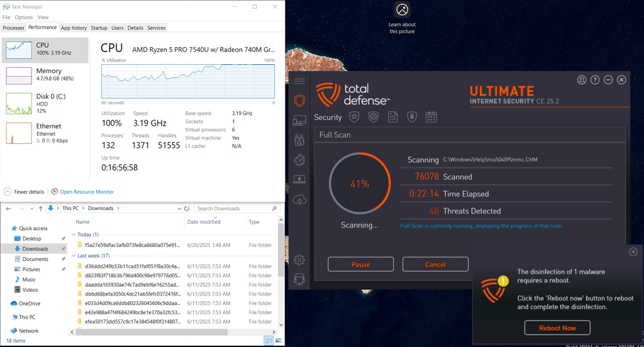Click the search magnifier in Explorer
The image size is (644, 347).
[x=274, y=209]
